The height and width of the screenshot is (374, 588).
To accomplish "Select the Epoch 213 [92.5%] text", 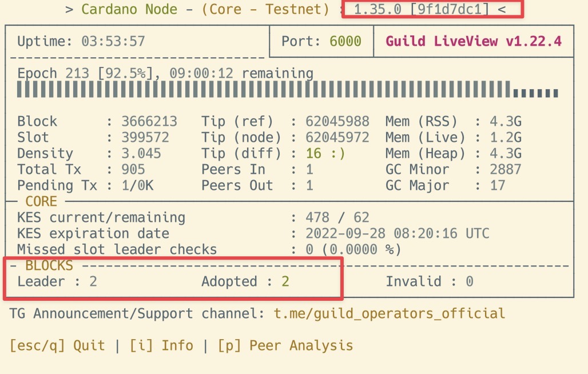I will click(x=85, y=73).
